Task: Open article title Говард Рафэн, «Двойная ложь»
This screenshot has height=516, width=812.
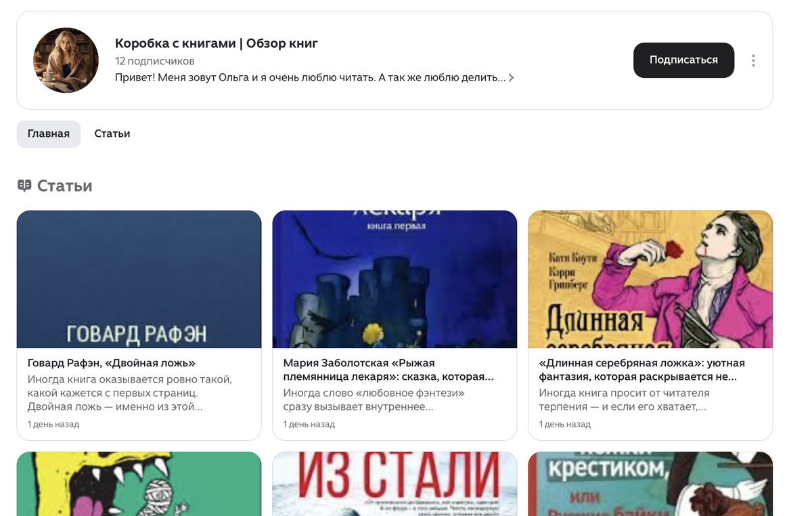Action: (x=112, y=363)
